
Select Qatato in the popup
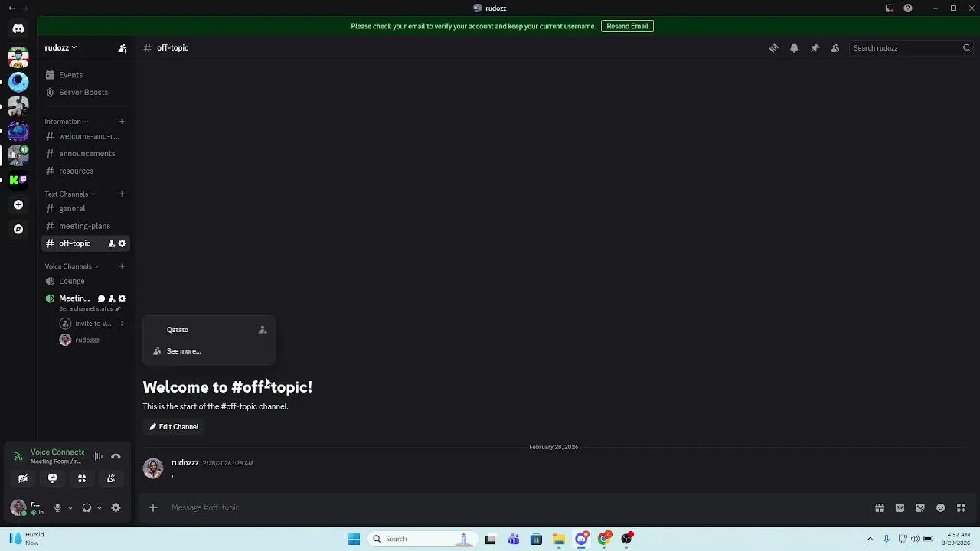coord(208,330)
